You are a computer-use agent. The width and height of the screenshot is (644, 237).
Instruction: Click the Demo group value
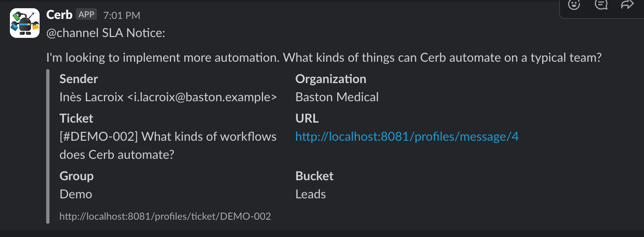click(x=76, y=194)
